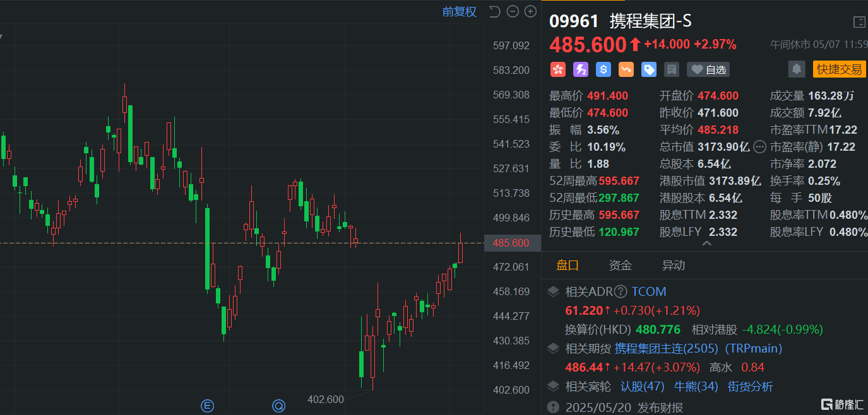Click the 成交量 value 163.28万
868x415 pixels.
coord(831,96)
